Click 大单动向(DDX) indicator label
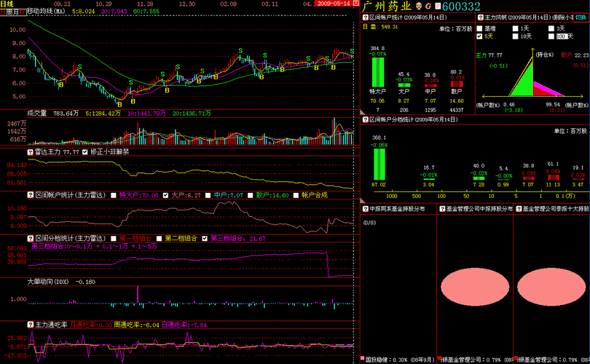The image size is (590, 364). tap(48, 282)
